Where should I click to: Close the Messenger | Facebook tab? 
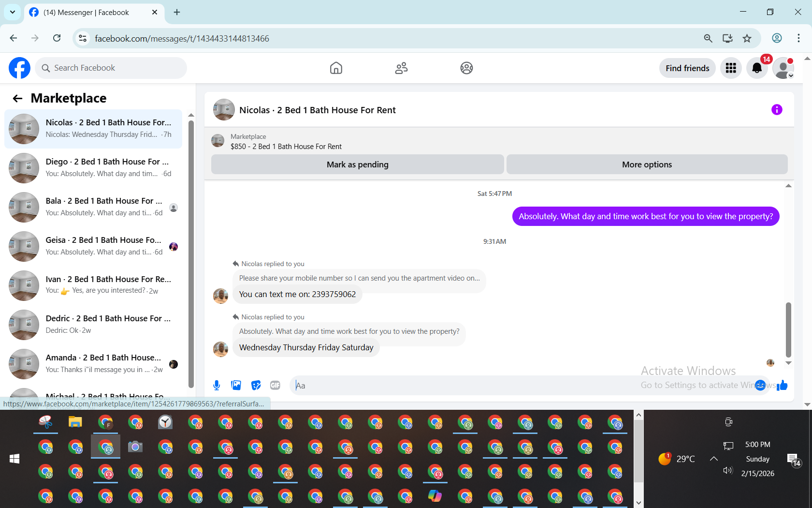pos(155,13)
